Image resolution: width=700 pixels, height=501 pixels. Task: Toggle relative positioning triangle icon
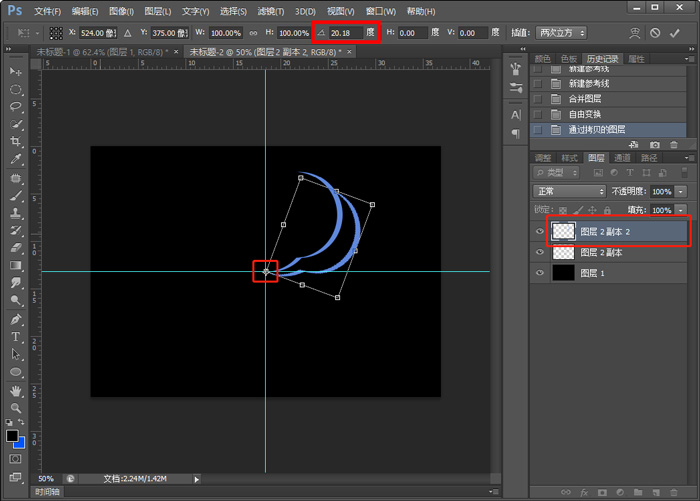(x=128, y=33)
